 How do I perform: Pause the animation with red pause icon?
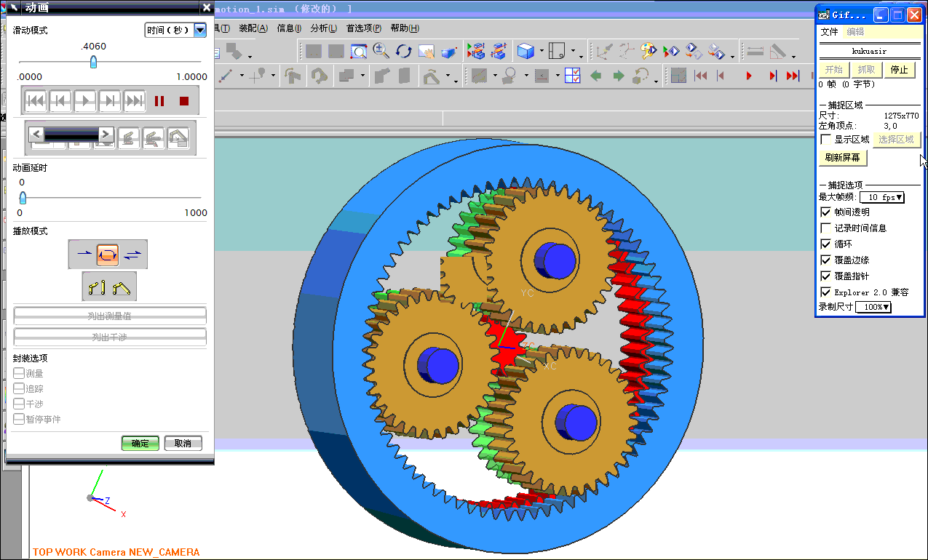coord(159,101)
